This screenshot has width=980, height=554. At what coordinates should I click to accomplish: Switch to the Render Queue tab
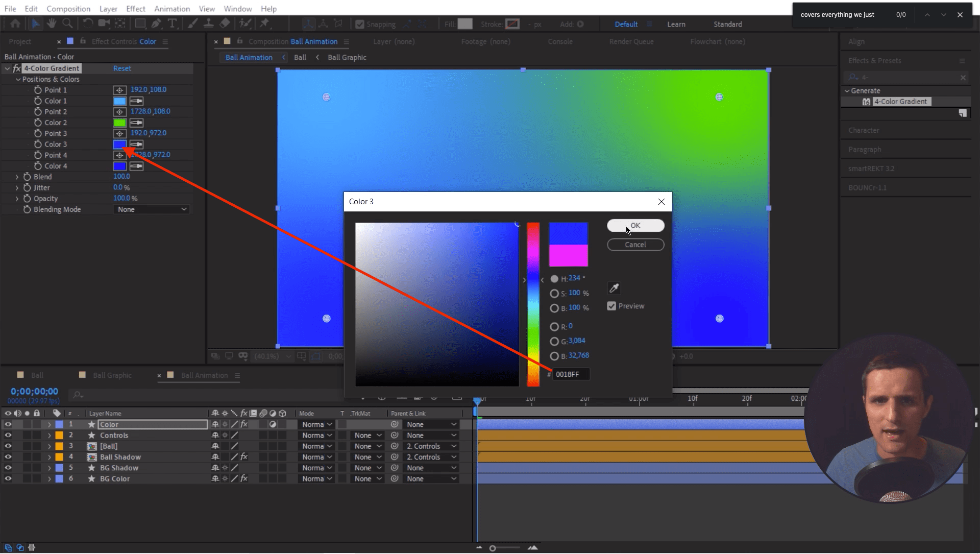coord(631,41)
